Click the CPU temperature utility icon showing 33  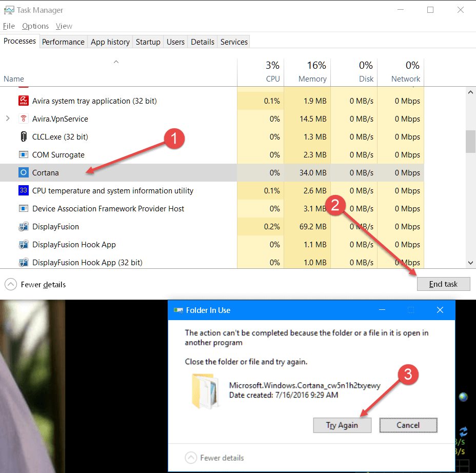(24, 190)
